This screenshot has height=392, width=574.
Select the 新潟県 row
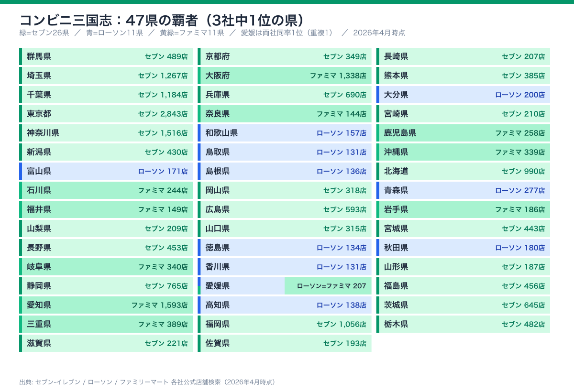(106, 152)
